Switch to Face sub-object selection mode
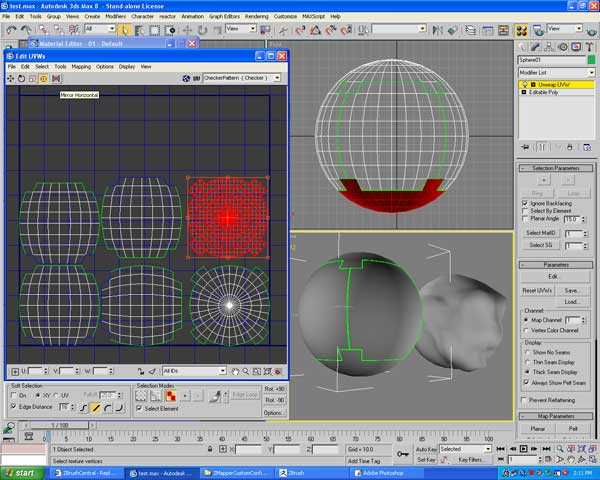The image size is (600, 480). pyautogui.click(x=171, y=396)
